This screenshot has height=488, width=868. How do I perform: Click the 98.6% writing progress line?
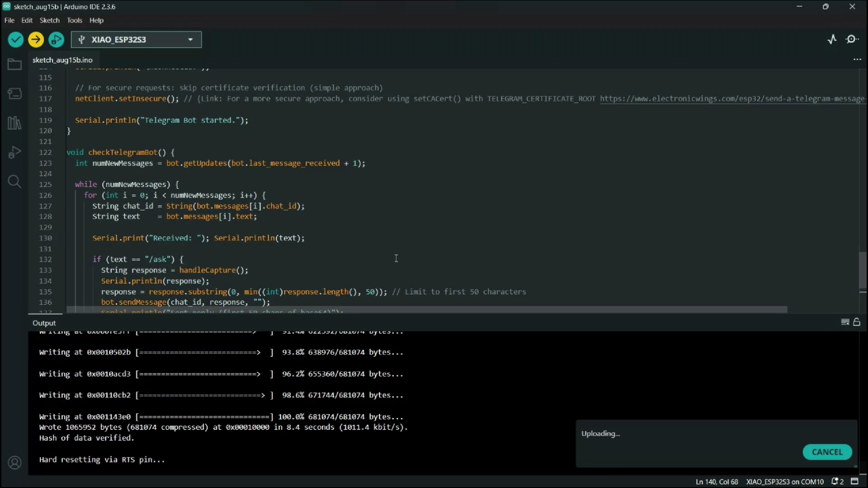pyautogui.click(x=222, y=395)
